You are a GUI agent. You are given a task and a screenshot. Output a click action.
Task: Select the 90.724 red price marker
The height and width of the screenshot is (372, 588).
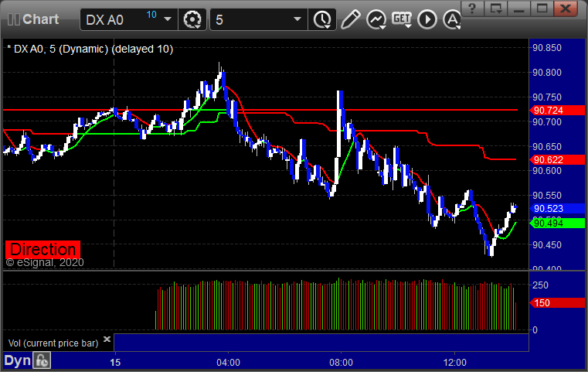pyautogui.click(x=558, y=111)
